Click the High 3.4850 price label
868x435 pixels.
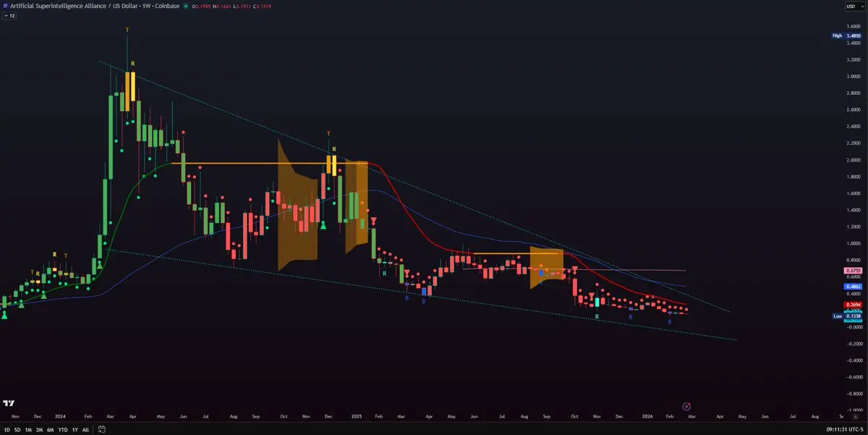pyautogui.click(x=846, y=35)
